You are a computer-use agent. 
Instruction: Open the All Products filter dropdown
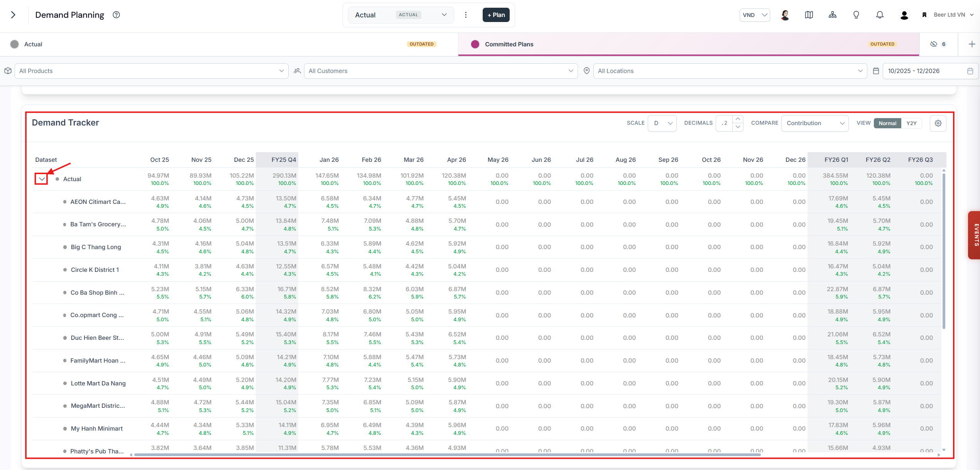152,71
